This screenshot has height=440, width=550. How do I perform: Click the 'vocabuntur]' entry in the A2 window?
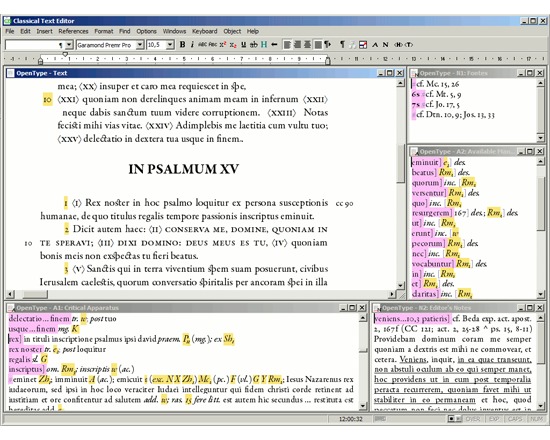point(433,264)
